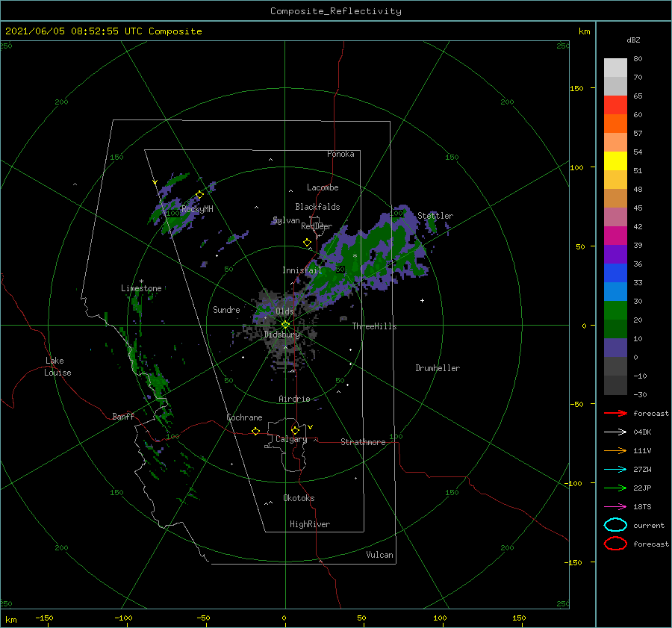
Task: Click the Stettler city label
Action: (x=435, y=216)
